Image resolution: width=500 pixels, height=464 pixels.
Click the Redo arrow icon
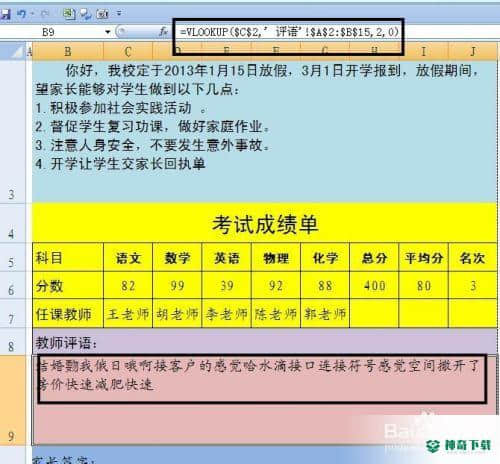pyautogui.click(x=45, y=14)
